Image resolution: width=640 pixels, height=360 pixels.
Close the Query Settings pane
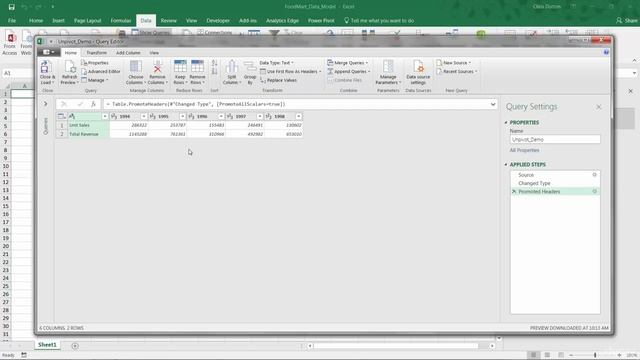[598, 107]
